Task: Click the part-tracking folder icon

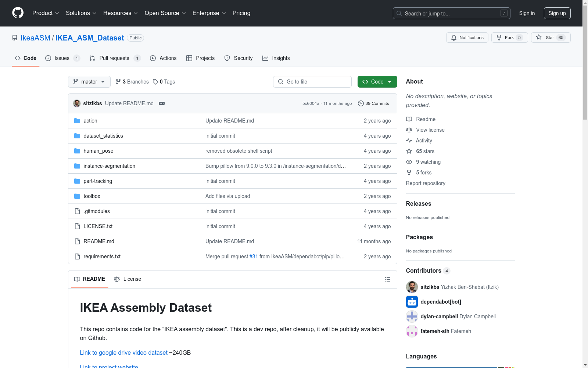Action: pos(77,181)
